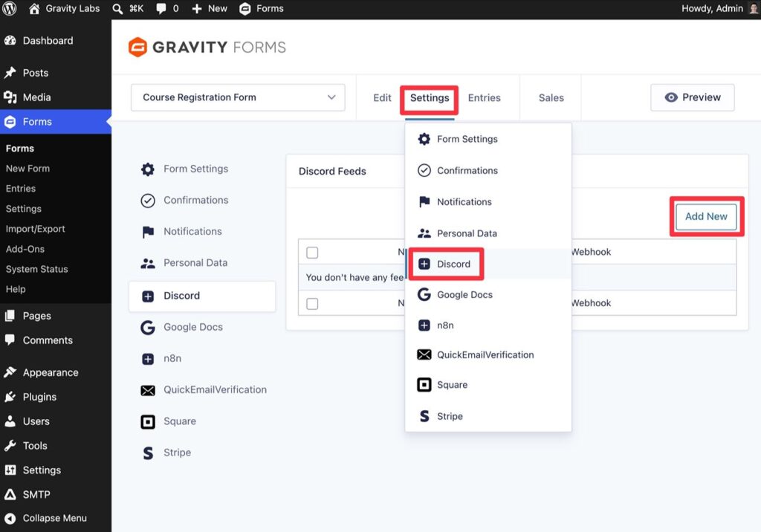Open Settings link in Forms submenu

23,209
